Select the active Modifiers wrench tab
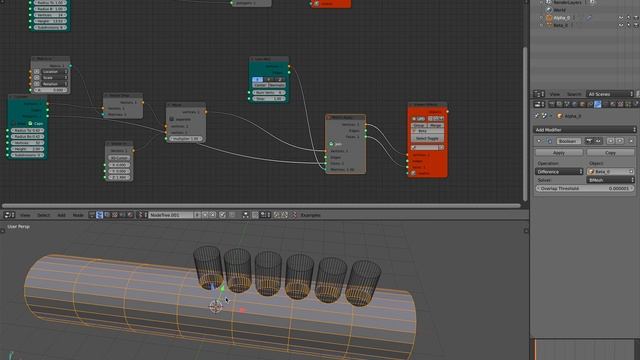640x360 pixels. pyautogui.click(x=598, y=105)
